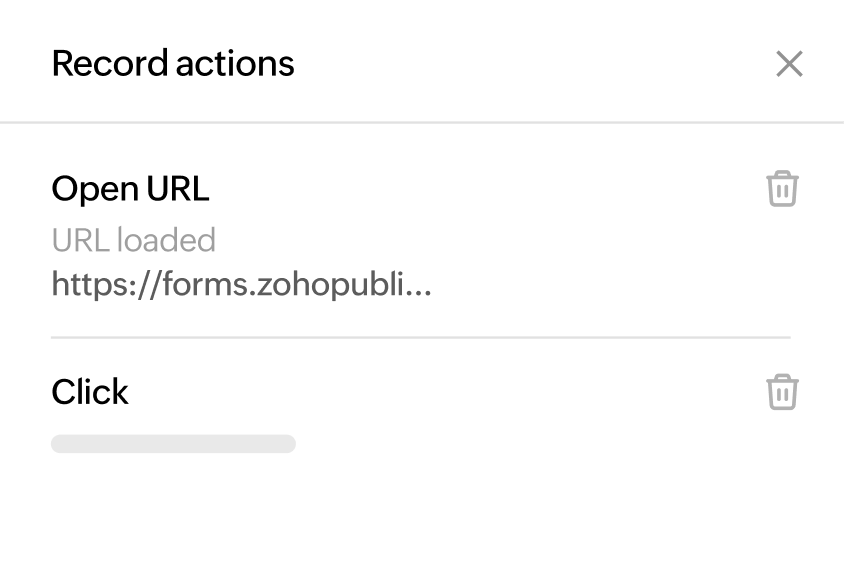Open the truncated forms.zohopubli link text
The height and width of the screenshot is (578, 844).
point(241,286)
